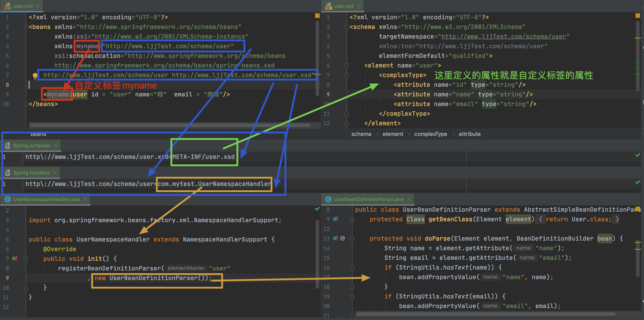Click the UserBeanDefinitionParser horizontal scrollbar
This screenshot has width=644, height=320.
(486, 314)
